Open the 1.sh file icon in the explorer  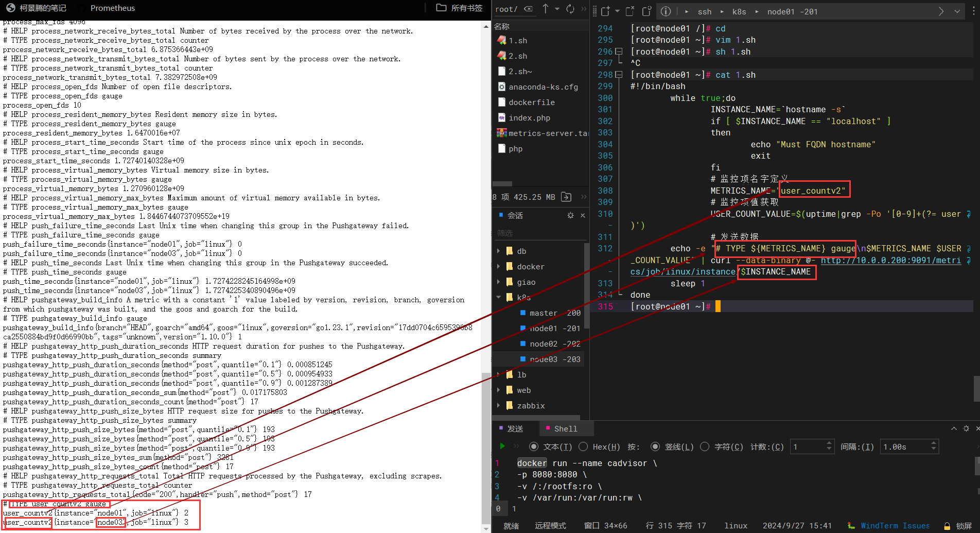pos(502,40)
